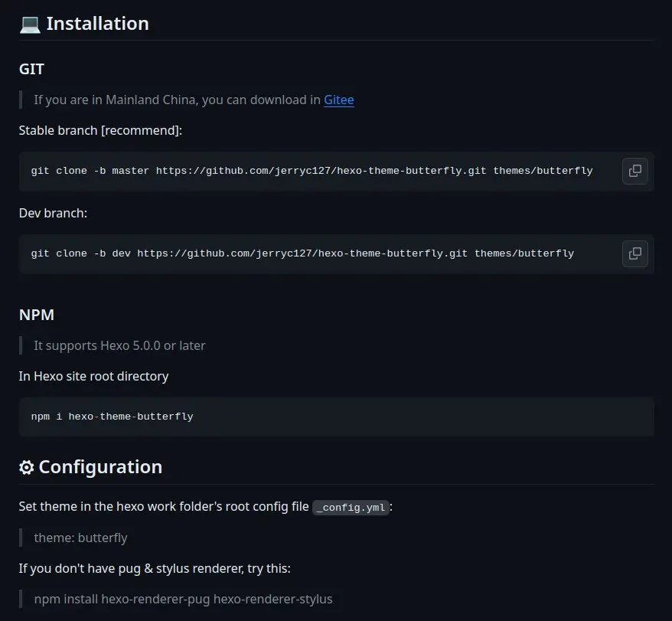Click the NPM subheading
The height and width of the screenshot is (621, 672).
[37, 315]
